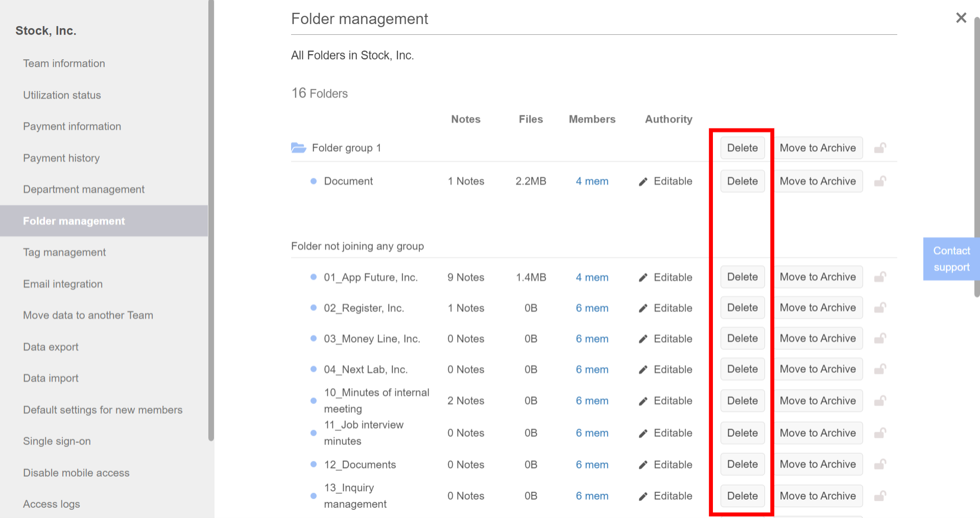Open Tag management in the sidebar
This screenshot has height=518, width=980.
pyautogui.click(x=64, y=252)
